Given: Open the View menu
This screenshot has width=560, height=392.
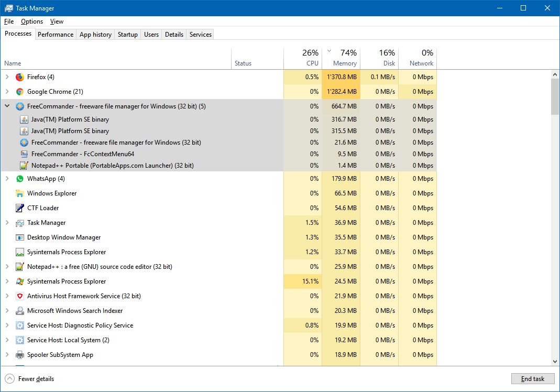Looking at the screenshot, I should 57,21.
